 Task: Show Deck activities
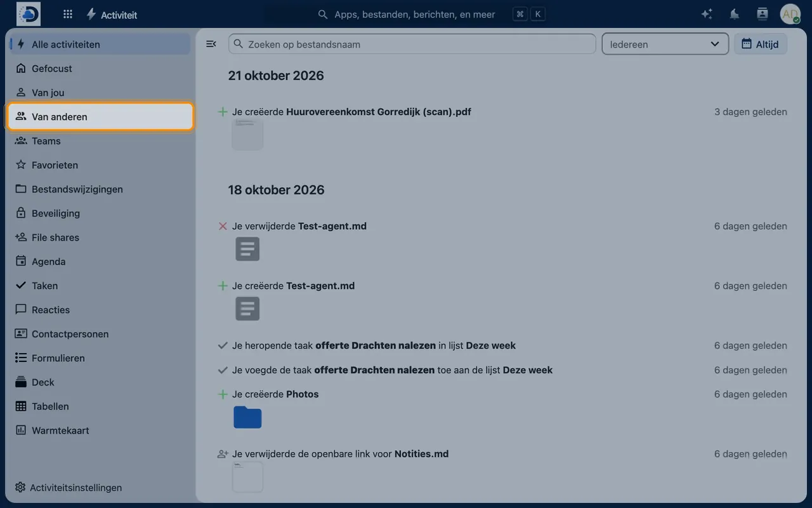click(x=99, y=382)
